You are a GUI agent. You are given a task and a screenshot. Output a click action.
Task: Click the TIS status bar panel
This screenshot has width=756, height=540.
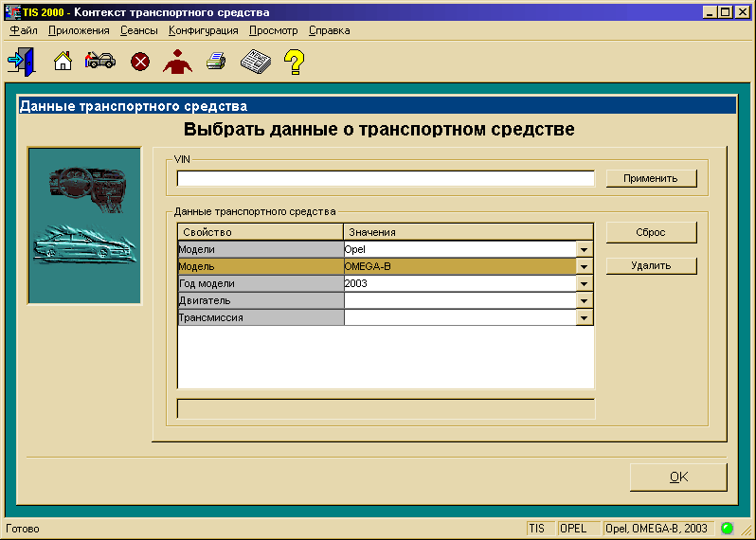coord(539,529)
